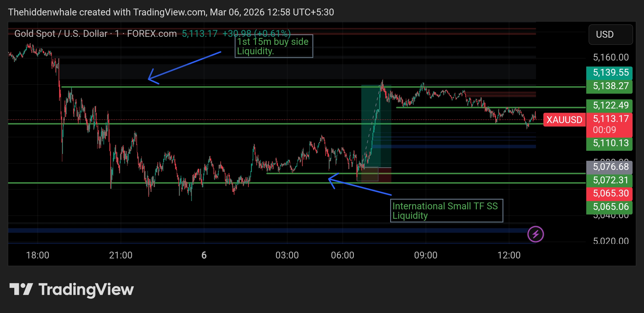Select the 5,139.55 teal price label

(609, 73)
